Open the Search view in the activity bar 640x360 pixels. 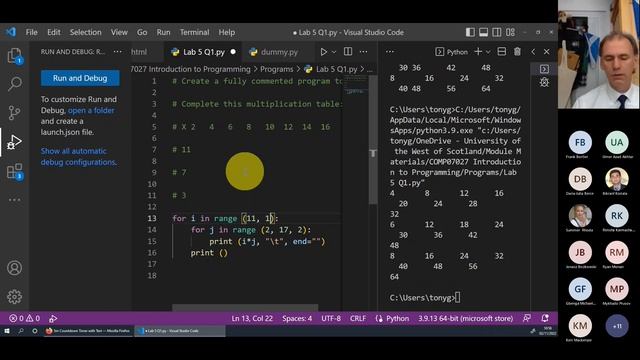coord(15,84)
